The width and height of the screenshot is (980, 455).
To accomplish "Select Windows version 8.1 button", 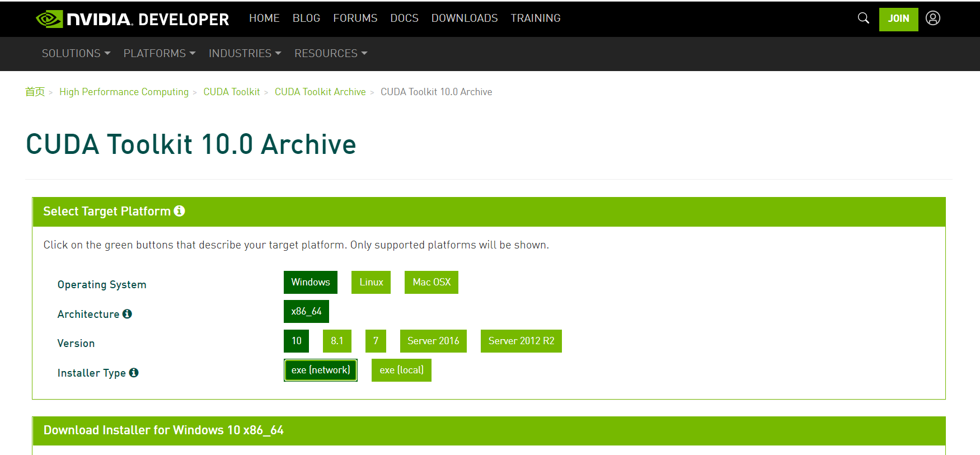I will pos(337,341).
